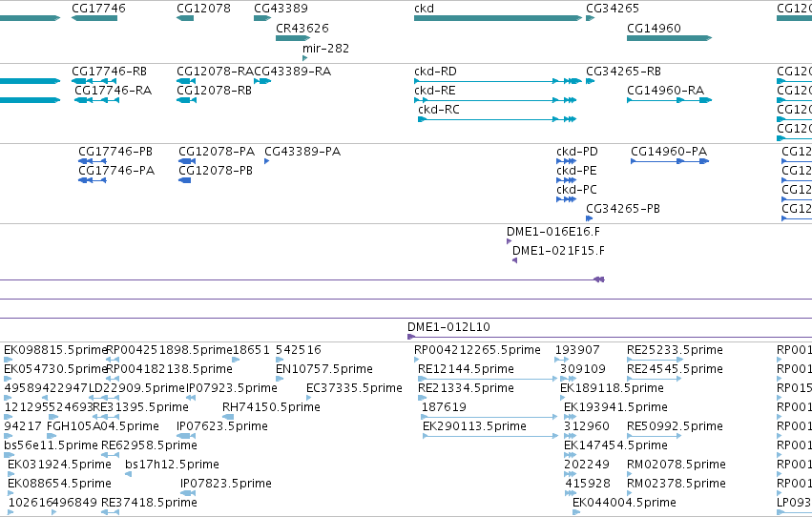Click the ckd-RD transcript label

(435, 71)
